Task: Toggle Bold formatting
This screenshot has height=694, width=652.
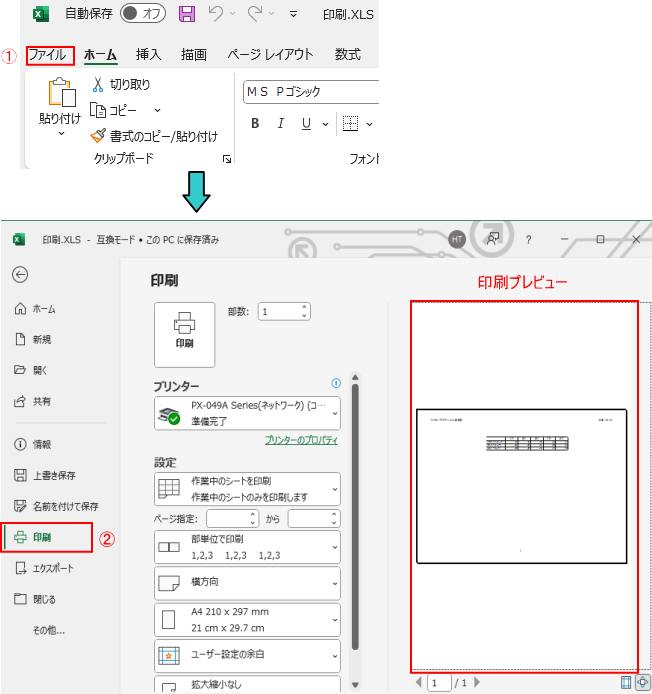Action: 255,123
